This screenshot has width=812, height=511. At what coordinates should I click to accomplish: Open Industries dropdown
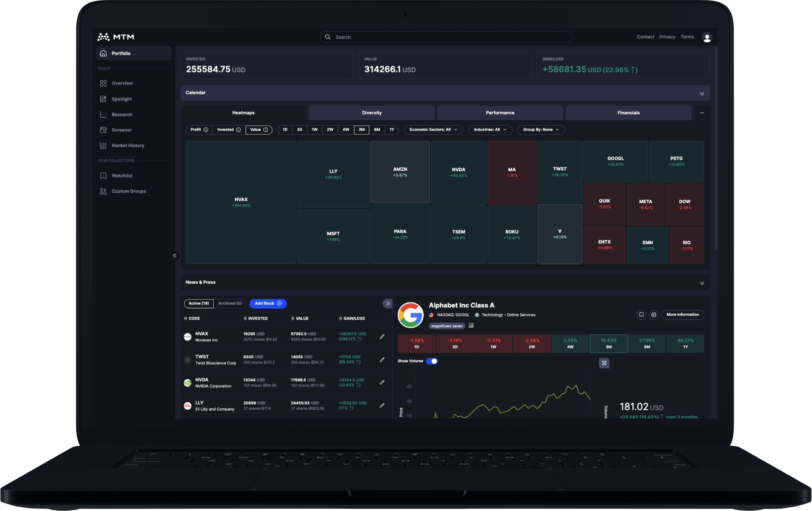tap(490, 130)
